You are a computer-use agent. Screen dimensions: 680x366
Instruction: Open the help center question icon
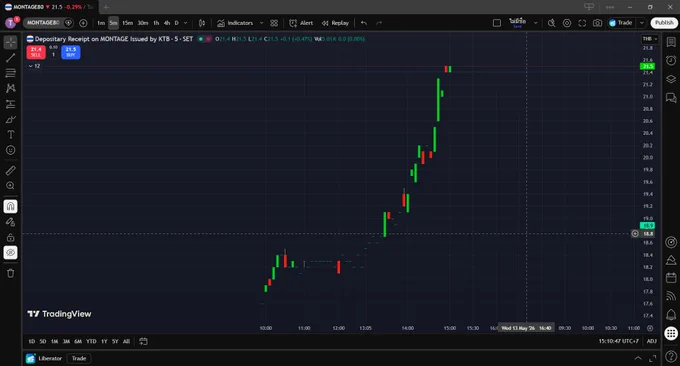click(671, 357)
